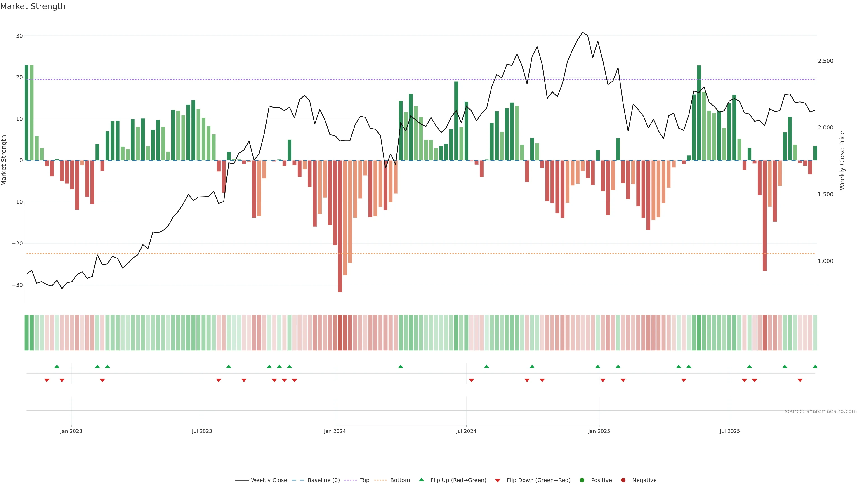Click the darkest red heatmap cell
The height and width of the screenshot is (488, 868).
340,332
